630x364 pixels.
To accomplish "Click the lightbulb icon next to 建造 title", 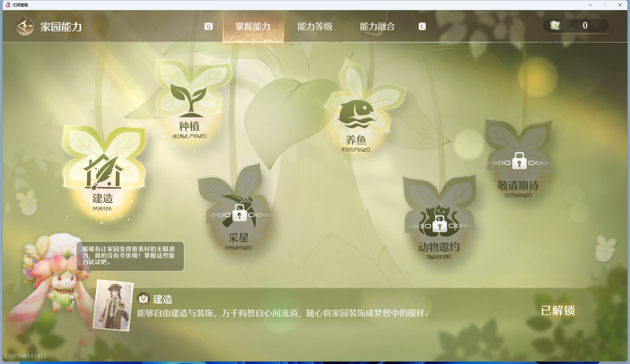I will point(143,298).
